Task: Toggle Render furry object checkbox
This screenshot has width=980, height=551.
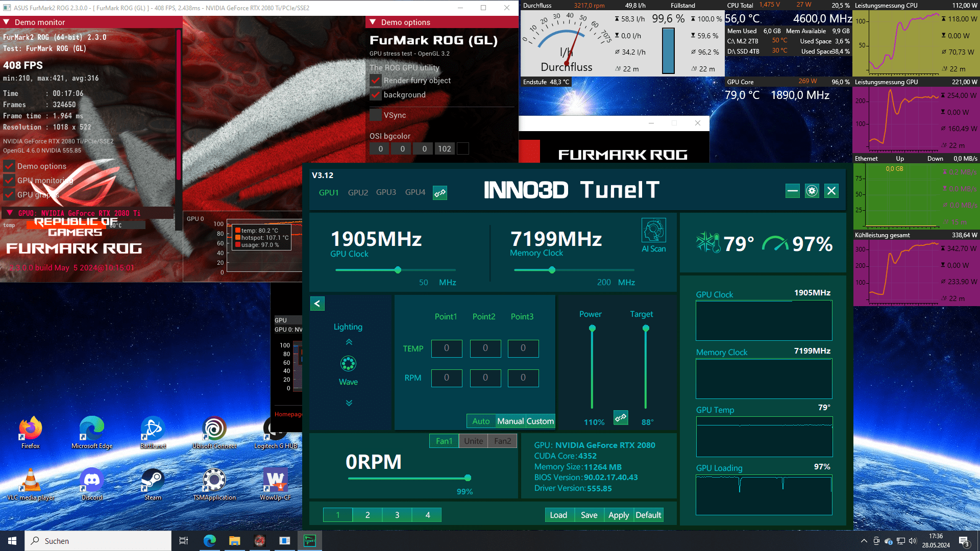Action: point(376,81)
